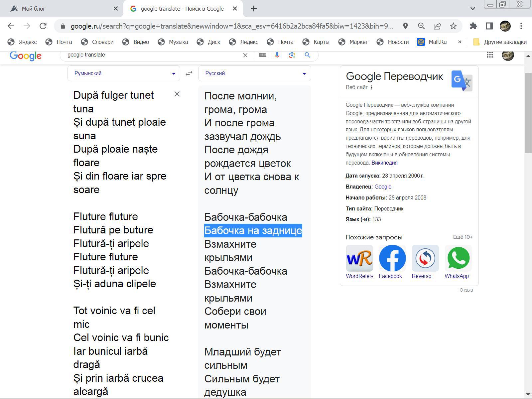
Task: Open the browser extensions puzzle icon
Action: (473, 26)
